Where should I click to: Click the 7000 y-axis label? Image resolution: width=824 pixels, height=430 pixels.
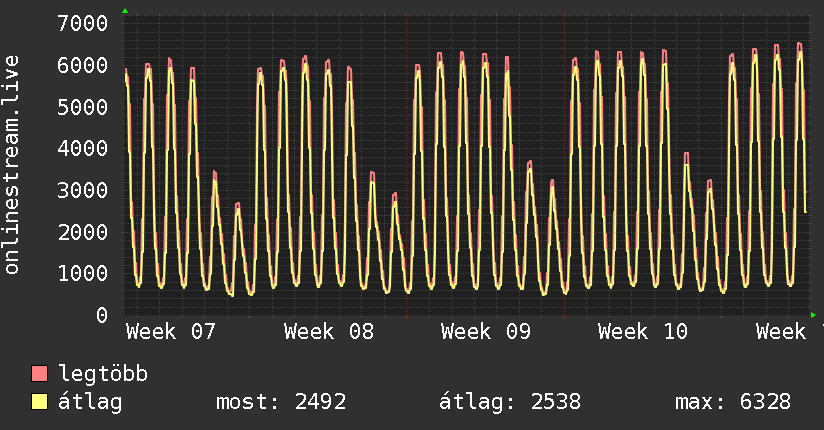click(x=83, y=24)
